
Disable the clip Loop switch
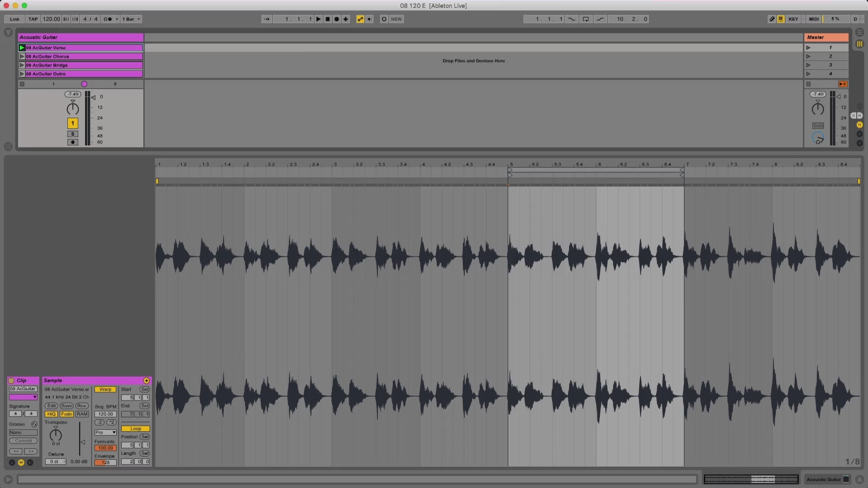coord(135,428)
